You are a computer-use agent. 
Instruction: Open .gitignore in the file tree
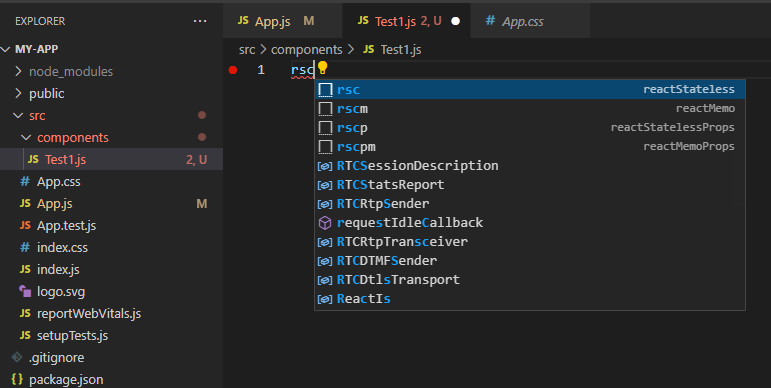(111, 358)
